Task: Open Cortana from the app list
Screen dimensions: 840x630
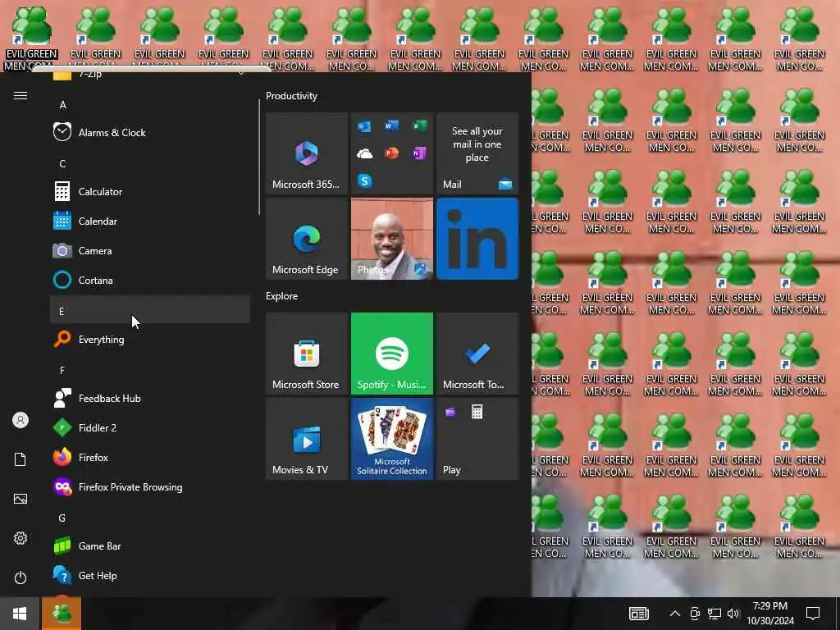Action: point(149,280)
